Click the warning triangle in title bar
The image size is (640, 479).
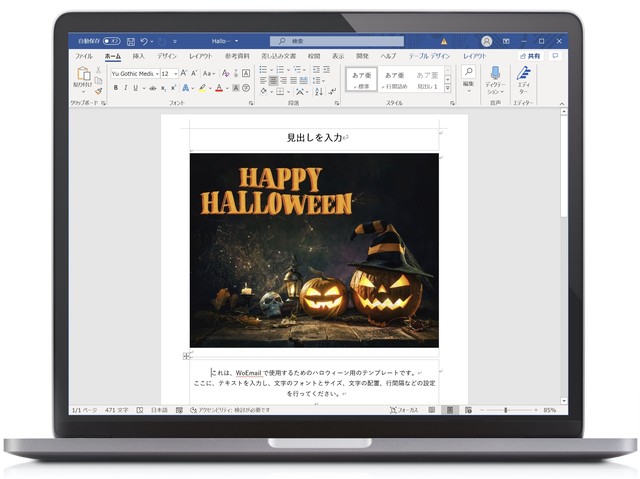pyautogui.click(x=444, y=41)
